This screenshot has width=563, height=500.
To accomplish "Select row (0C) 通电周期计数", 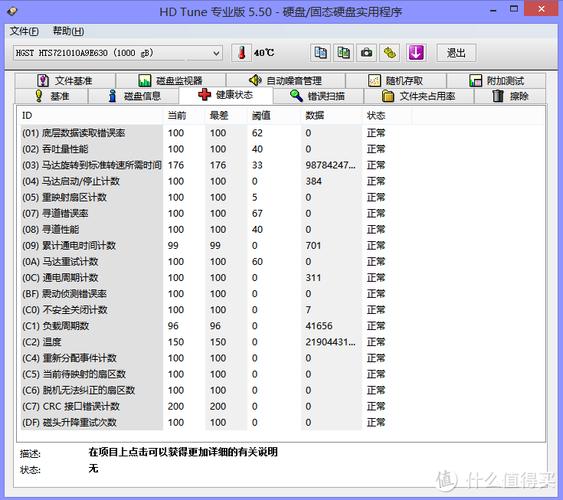I will click(215, 278).
